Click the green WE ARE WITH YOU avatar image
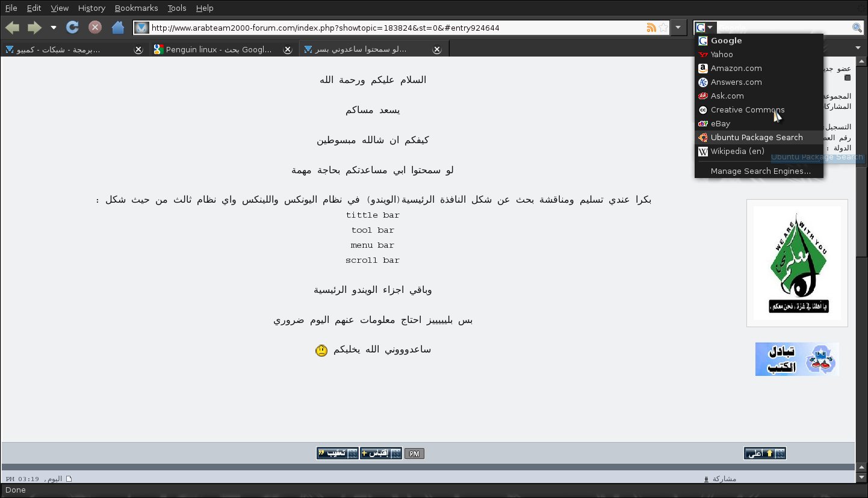 797,263
